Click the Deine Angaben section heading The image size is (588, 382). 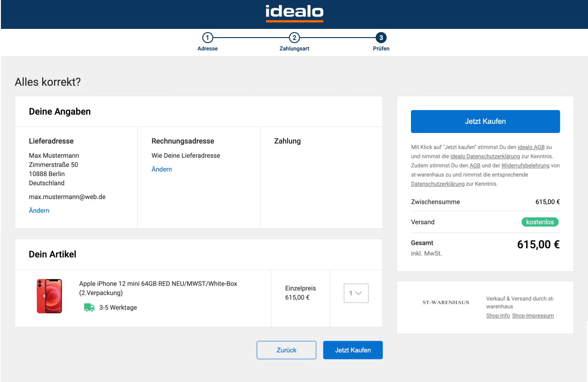pyautogui.click(x=60, y=111)
